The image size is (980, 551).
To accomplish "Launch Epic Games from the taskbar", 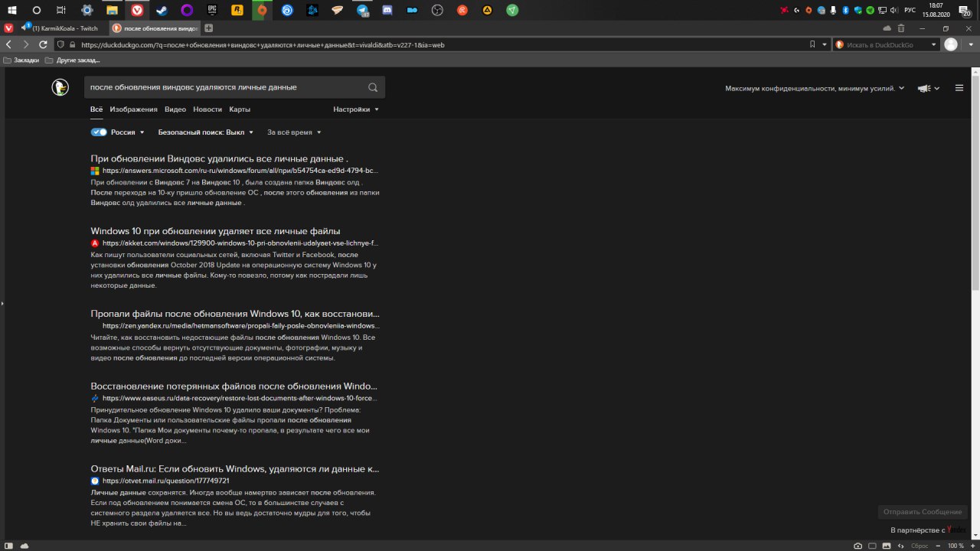I will tap(212, 10).
